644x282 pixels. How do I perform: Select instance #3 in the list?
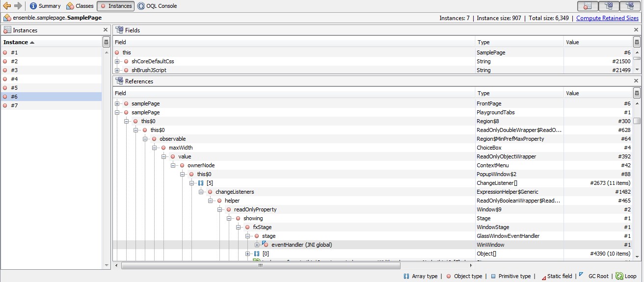click(x=14, y=70)
